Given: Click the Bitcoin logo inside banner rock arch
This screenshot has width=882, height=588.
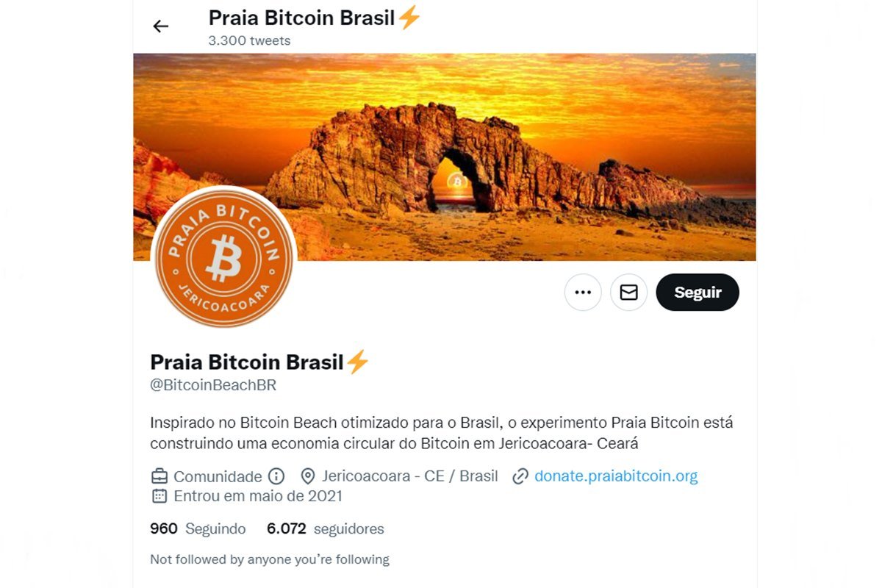Looking at the screenshot, I should (457, 181).
